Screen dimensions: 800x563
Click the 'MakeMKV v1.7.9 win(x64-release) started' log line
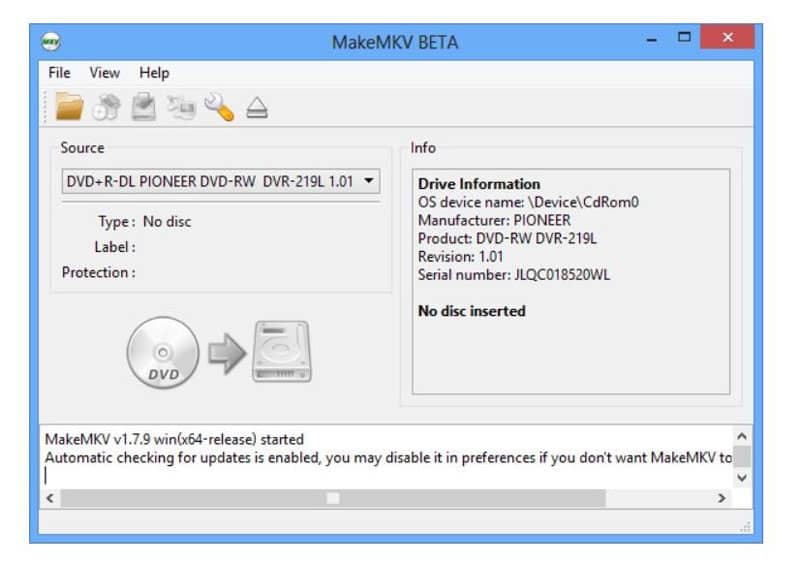tap(174, 439)
